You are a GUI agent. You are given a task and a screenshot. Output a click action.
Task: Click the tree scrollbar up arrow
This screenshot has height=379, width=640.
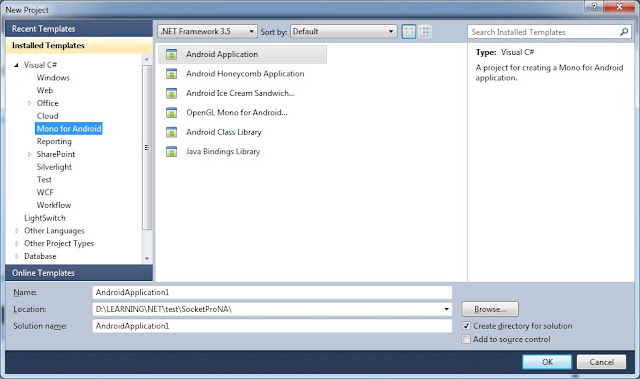click(x=147, y=60)
